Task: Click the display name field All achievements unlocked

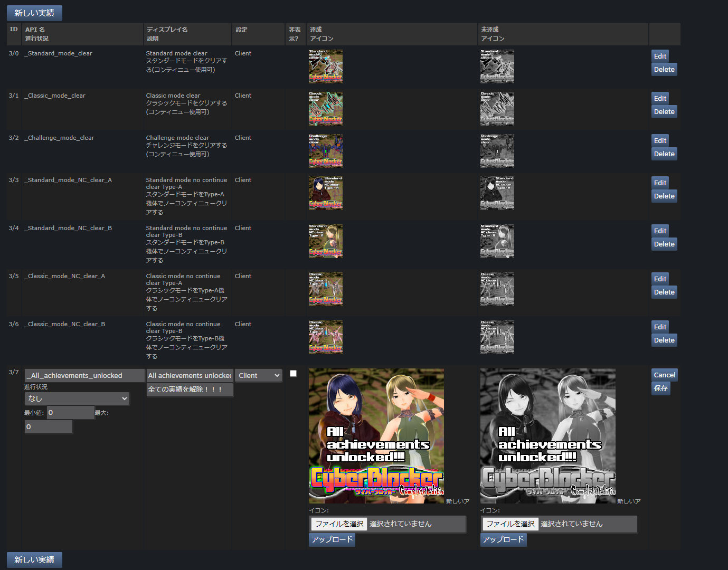Action: 190,375
